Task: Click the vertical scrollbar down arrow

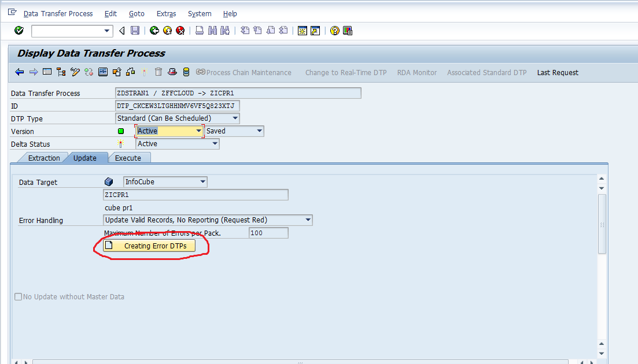Action: [x=602, y=353]
